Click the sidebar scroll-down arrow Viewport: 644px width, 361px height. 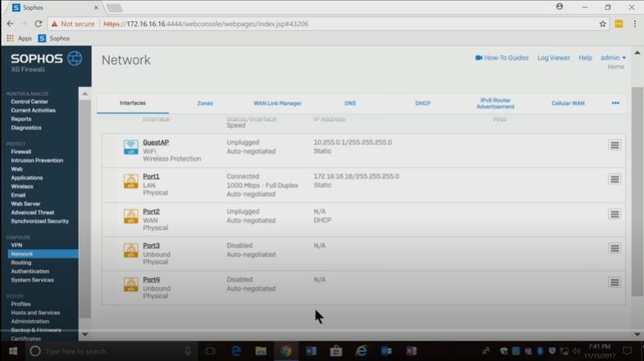(85, 335)
